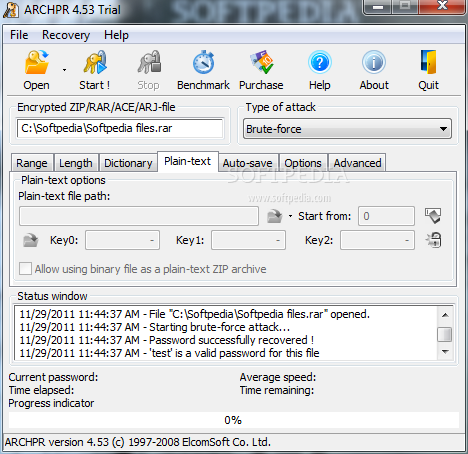
Task: Click the "Password successfully recovered !" log line
Action: tap(167, 340)
